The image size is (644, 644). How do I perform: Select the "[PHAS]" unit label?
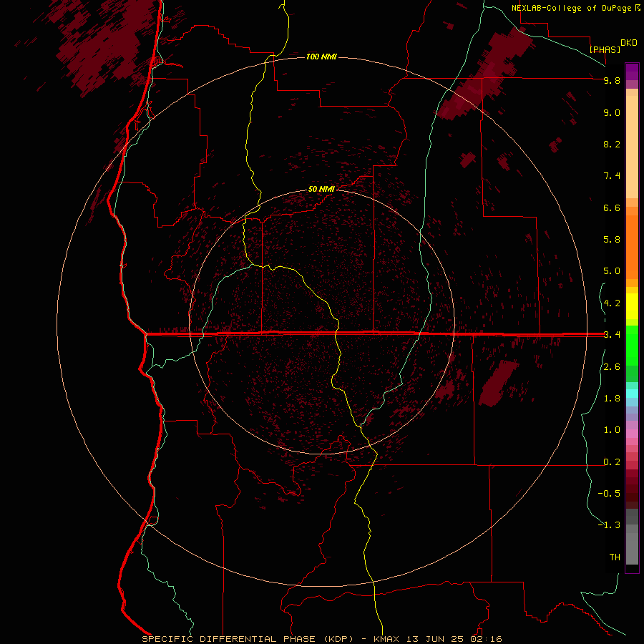tap(605, 49)
